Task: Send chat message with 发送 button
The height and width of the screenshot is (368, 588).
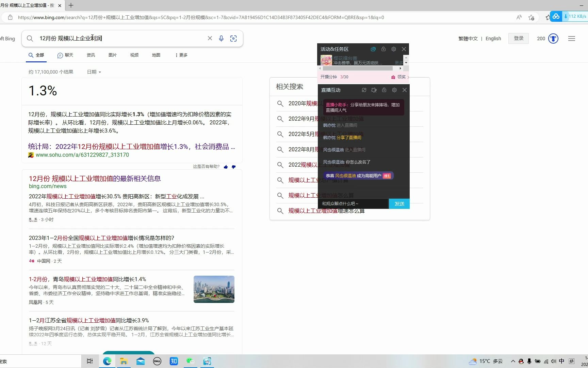Action: pyautogui.click(x=399, y=204)
